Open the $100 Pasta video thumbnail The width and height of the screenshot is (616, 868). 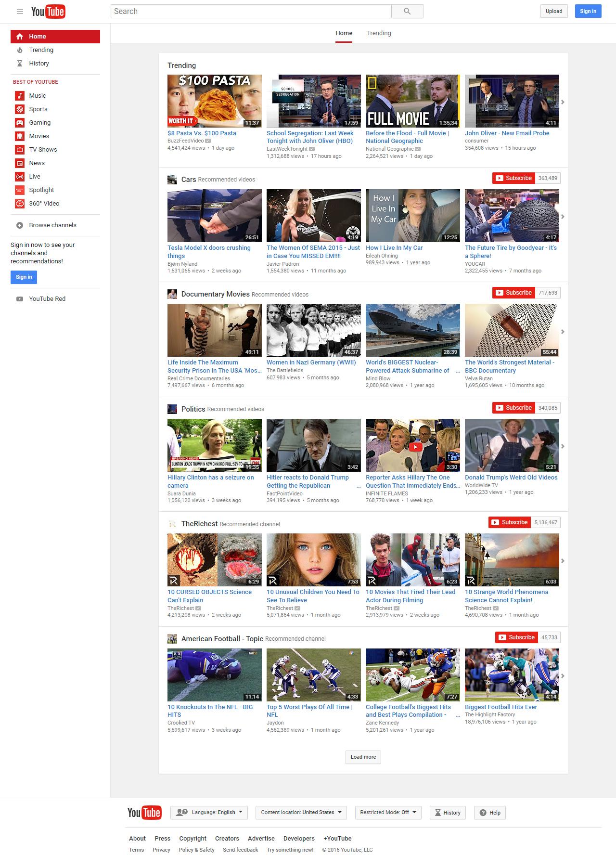(215, 101)
